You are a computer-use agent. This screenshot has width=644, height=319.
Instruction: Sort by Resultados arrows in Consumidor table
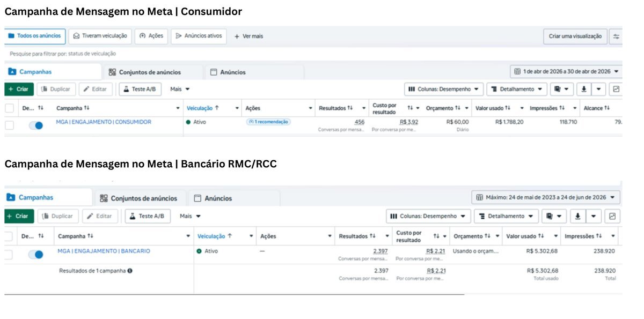click(x=350, y=108)
